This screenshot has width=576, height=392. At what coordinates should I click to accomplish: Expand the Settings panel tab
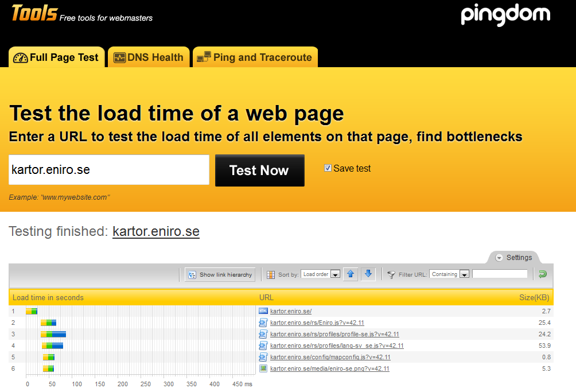tap(514, 258)
